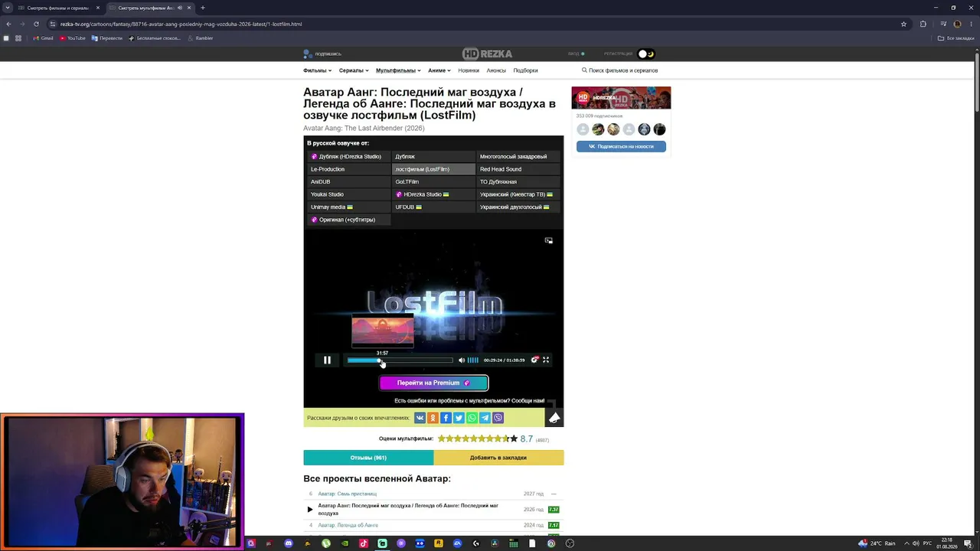Expand the Мультфильмы menu
The image size is (980, 551).
pyautogui.click(x=398, y=70)
